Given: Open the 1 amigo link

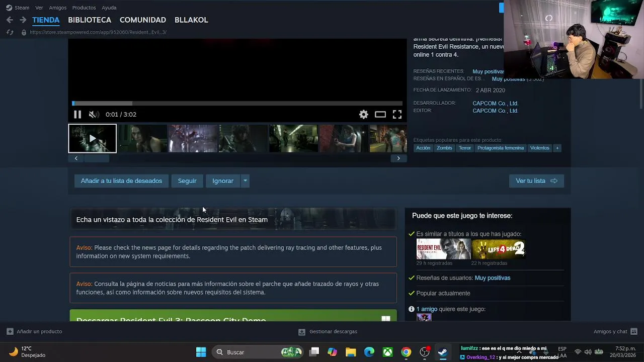Looking at the screenshot, I should click(427, 309).
